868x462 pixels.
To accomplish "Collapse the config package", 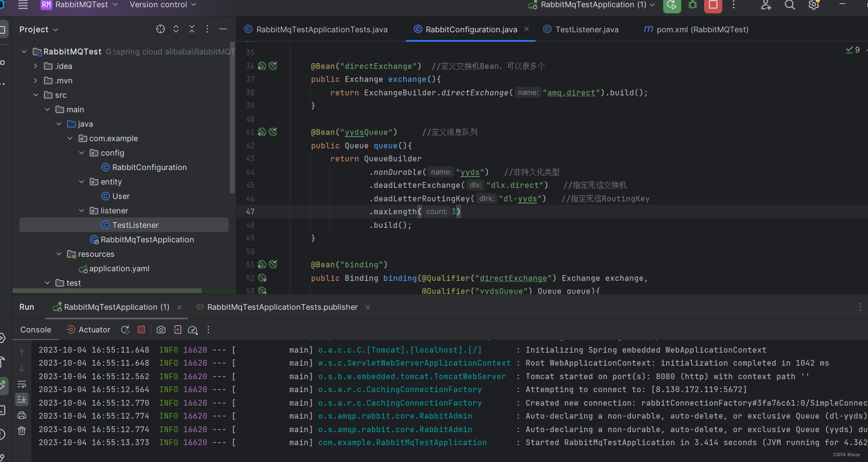I will pyautogui.click(x=81, y=153).
